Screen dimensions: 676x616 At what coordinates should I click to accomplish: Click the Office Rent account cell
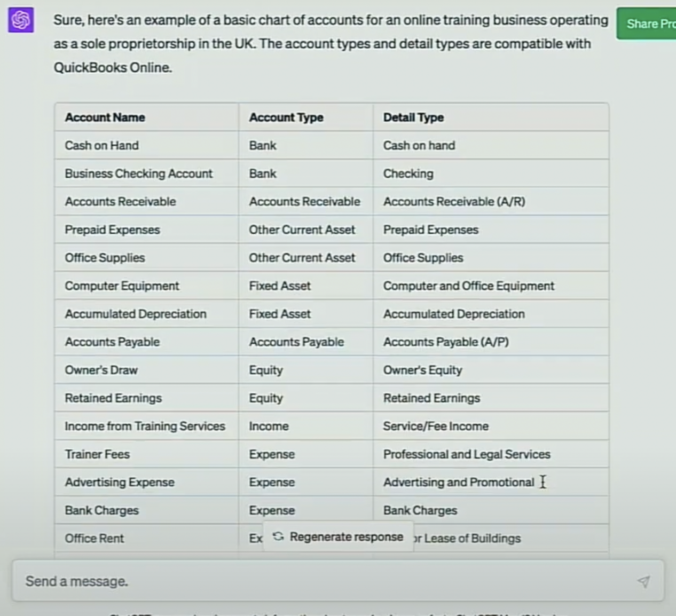coord(95,538)
